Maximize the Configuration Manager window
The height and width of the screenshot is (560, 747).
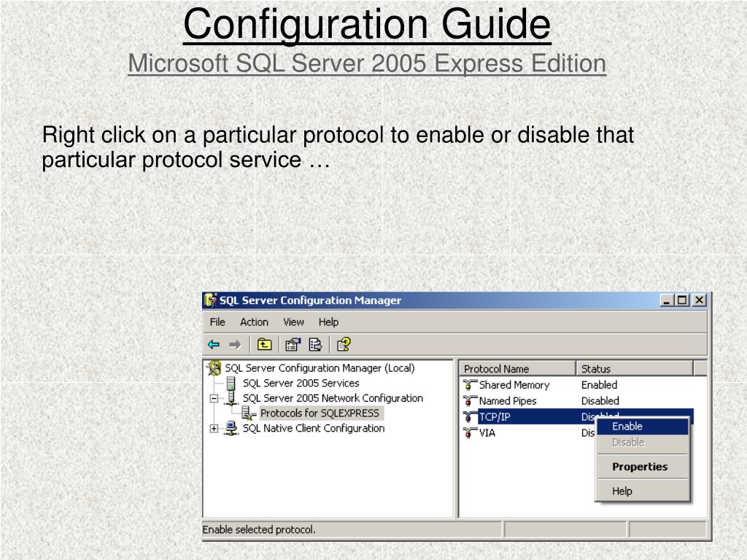pyautogui.click(x=683, y=300)
